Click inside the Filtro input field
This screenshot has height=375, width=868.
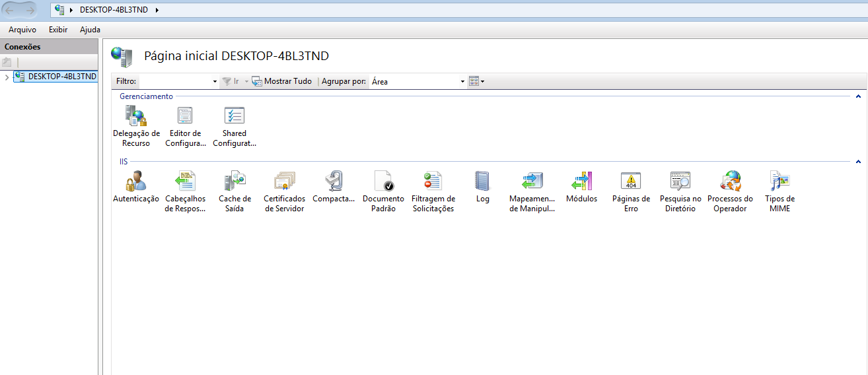coord(175,82)
